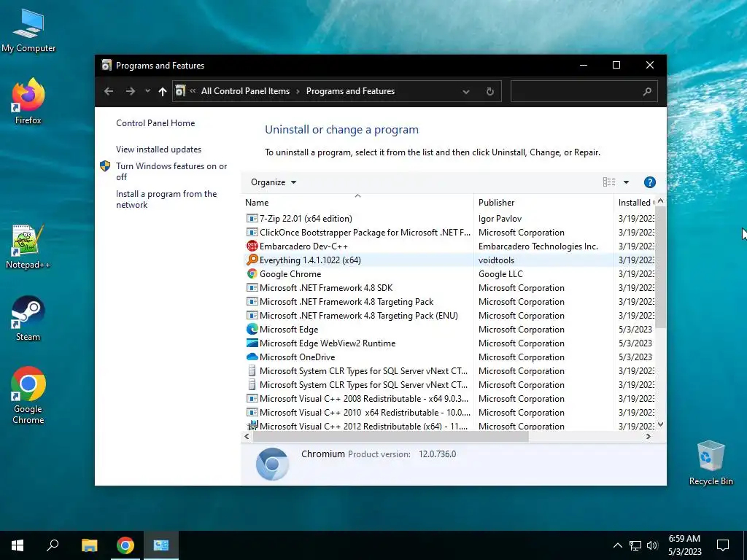Select the Google Chrome desktop shortcut
Viewport: 747px width, 560px height.
pyautogui.click(x=28, y=395)
